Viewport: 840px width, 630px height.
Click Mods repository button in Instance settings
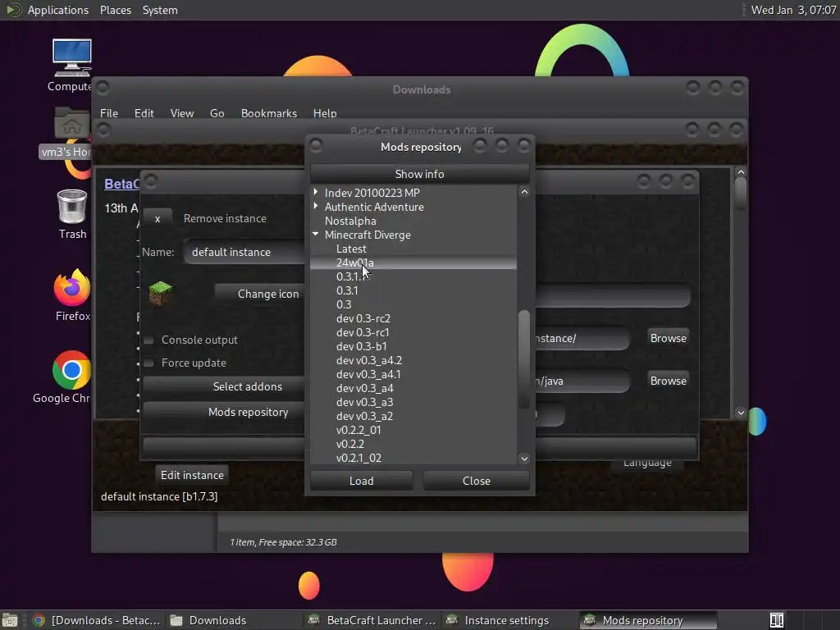click(225, 412)
